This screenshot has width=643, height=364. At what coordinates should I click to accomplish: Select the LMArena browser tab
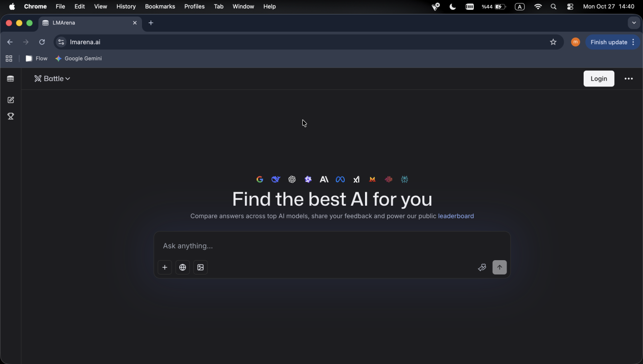tap(84, 23)
